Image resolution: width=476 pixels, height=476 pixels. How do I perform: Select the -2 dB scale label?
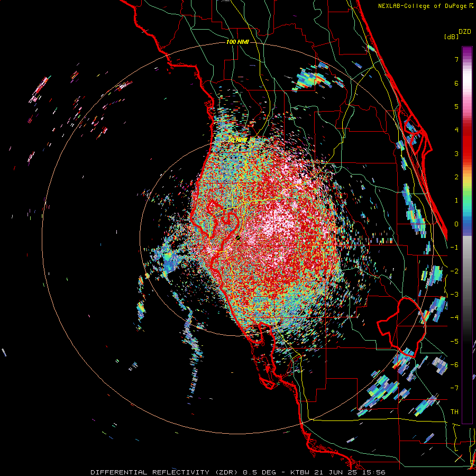454,271
